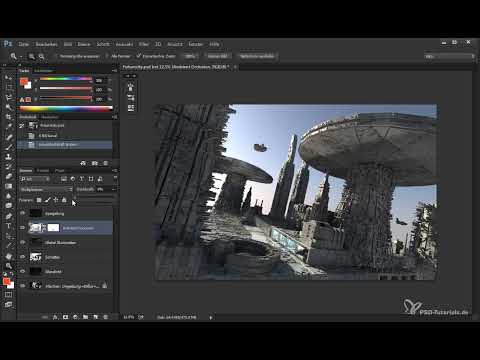Toggle Quick Mask mode icon
This screenshot has width=480, height=360.
(x=8, y=295)
